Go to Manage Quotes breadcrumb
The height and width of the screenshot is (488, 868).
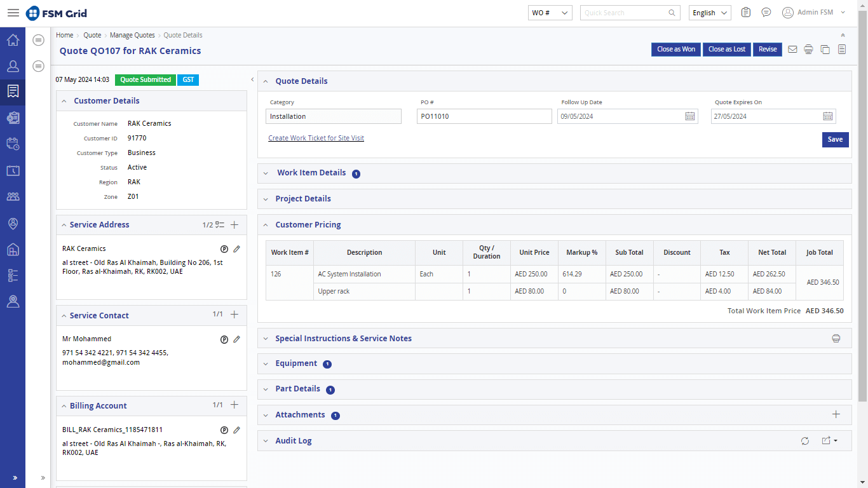[132, 35]
